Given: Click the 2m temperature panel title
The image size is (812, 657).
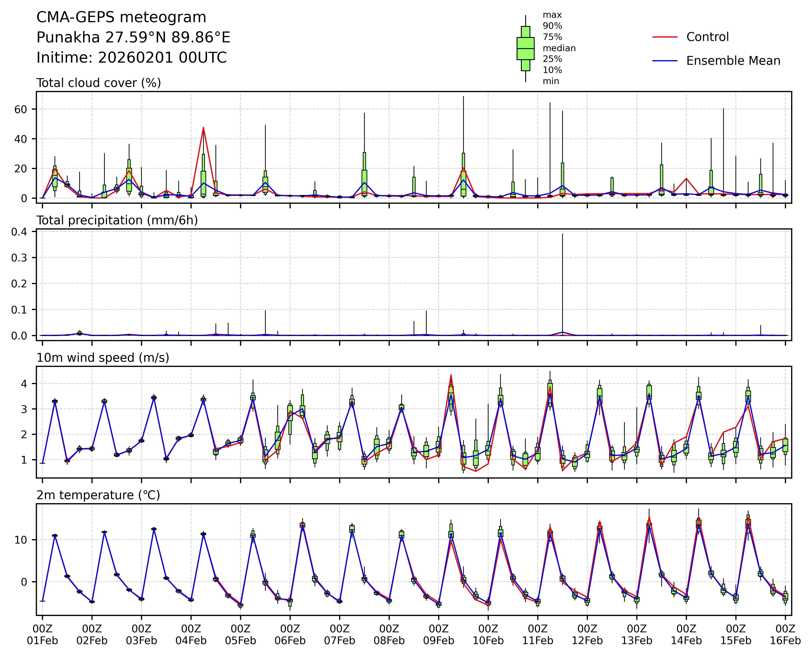Looking at the screenshot, I should 98,495.
